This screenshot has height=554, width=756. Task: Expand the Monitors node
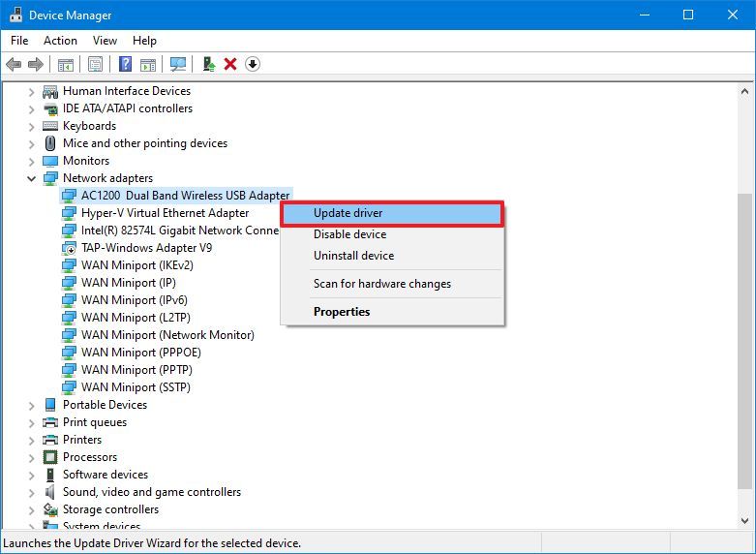coord(31,161)
